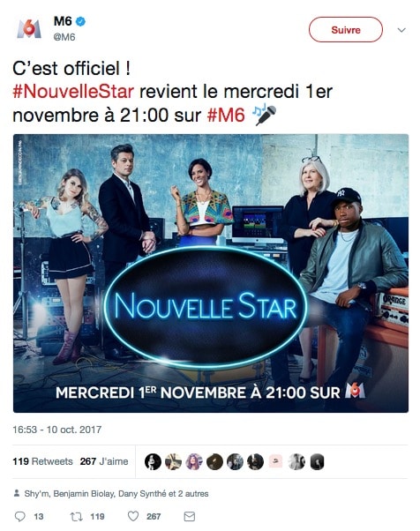The image size is (420, 531).
Task: Click the retweet arrows icon
Action: 76,516
